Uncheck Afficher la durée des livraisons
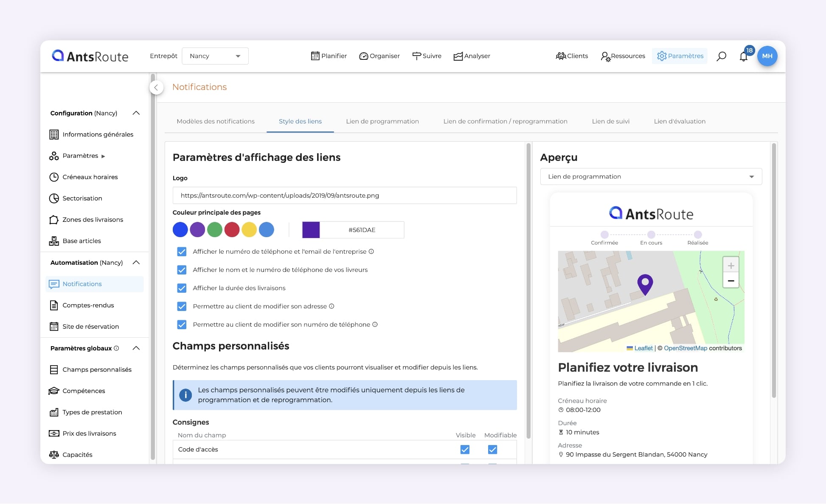Viewport: 826px width, 504px height. 182,288
